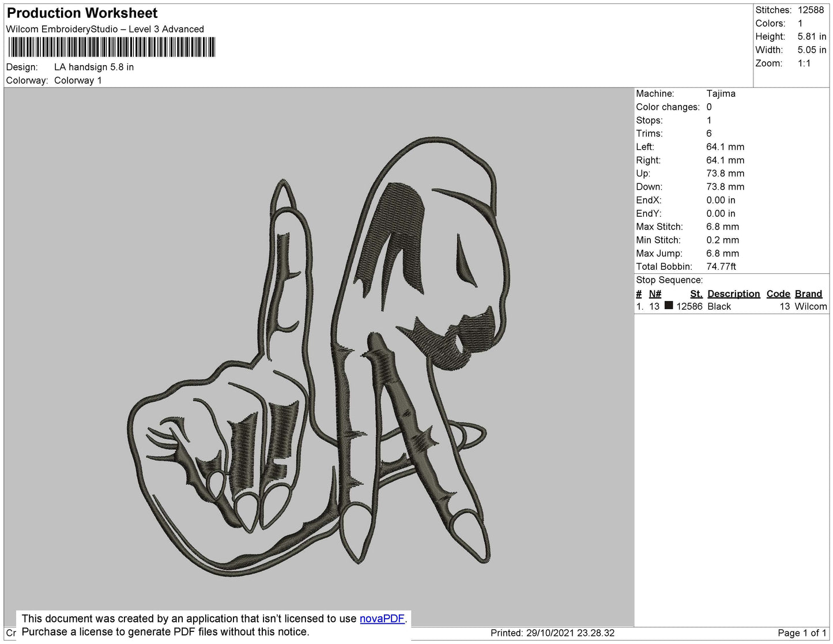Click the 'Description' column header

(733, 293)
